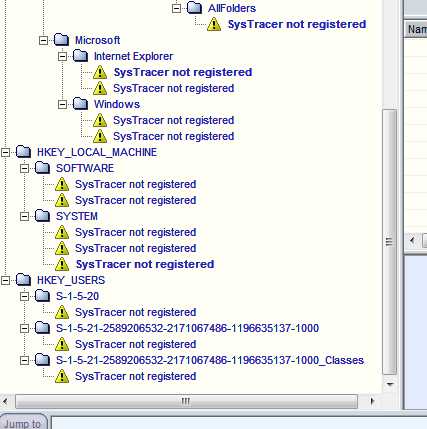Click the warning icon under S-1-5-20
The height and width of the screenshot is (429, 427).
[x=62, y=312]
